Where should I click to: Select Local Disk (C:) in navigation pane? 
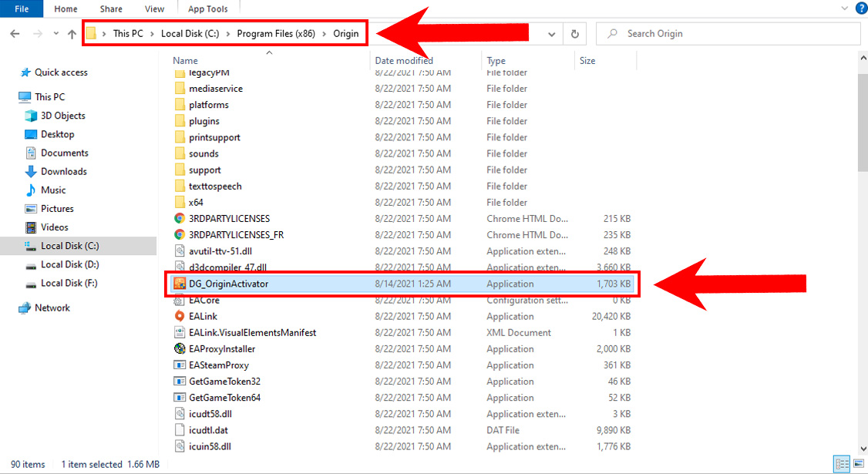[x=78, y=246]
